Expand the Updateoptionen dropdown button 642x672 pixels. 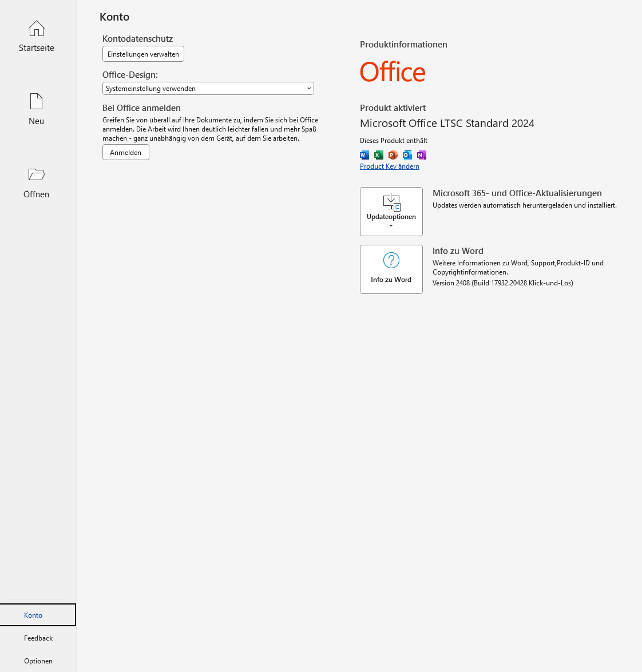click(x=391, y=212)
